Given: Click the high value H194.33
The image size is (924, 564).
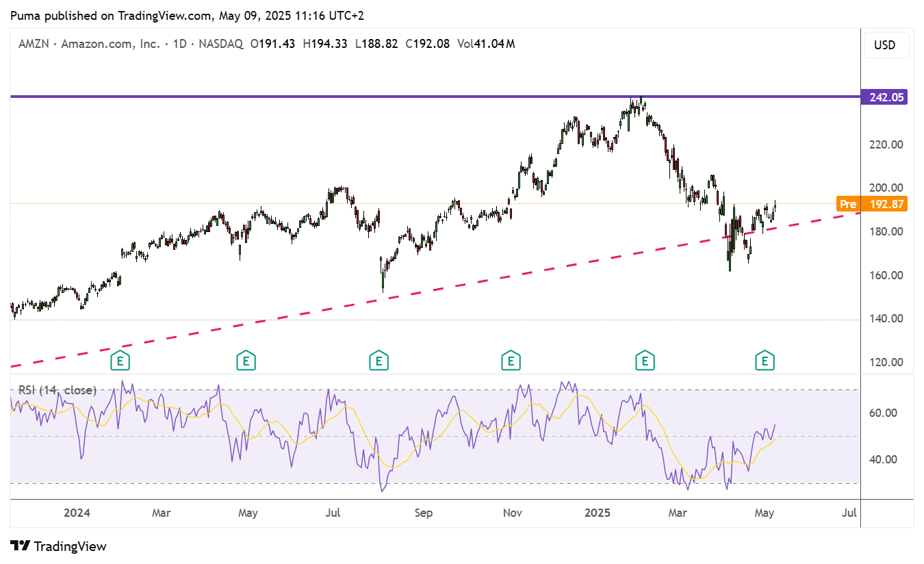Looking at the screenshot, I should click(326, 44).
